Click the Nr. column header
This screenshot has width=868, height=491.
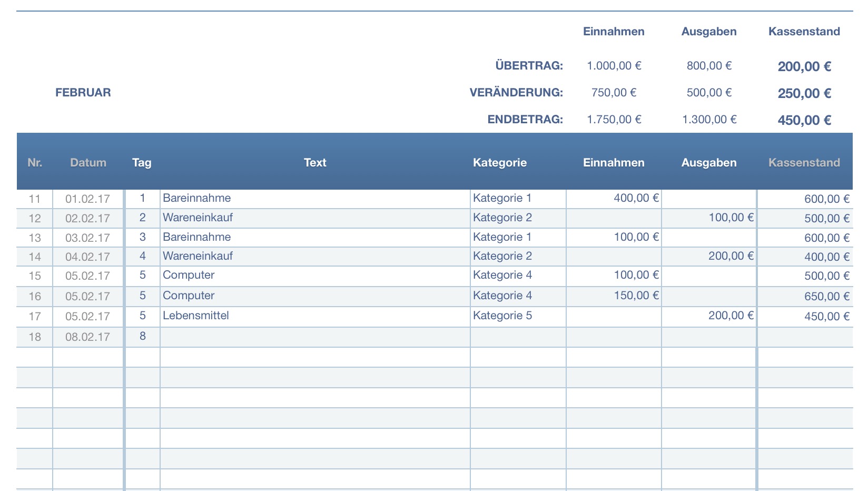pyautogui.click(x=35, y=163)
